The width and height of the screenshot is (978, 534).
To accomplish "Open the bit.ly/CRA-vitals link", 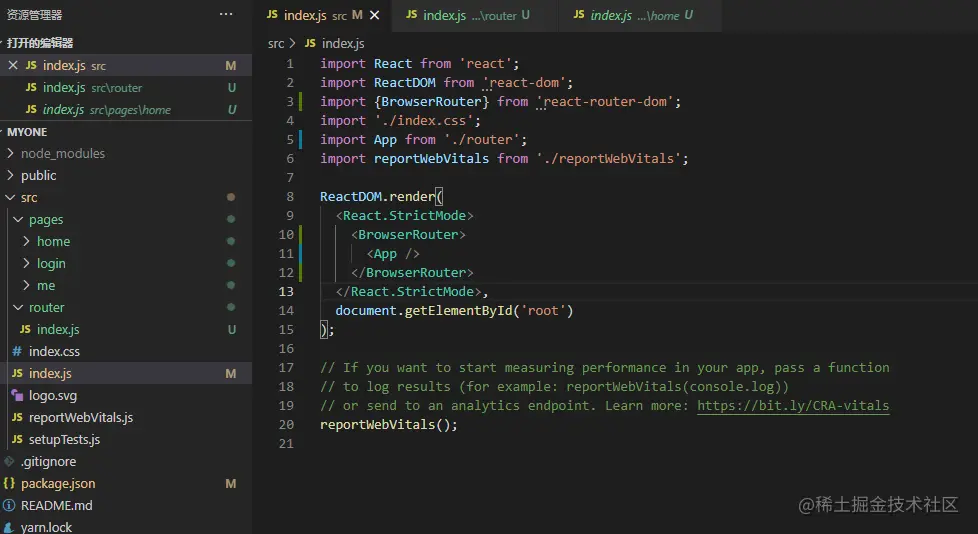I will tap(793, 405).
